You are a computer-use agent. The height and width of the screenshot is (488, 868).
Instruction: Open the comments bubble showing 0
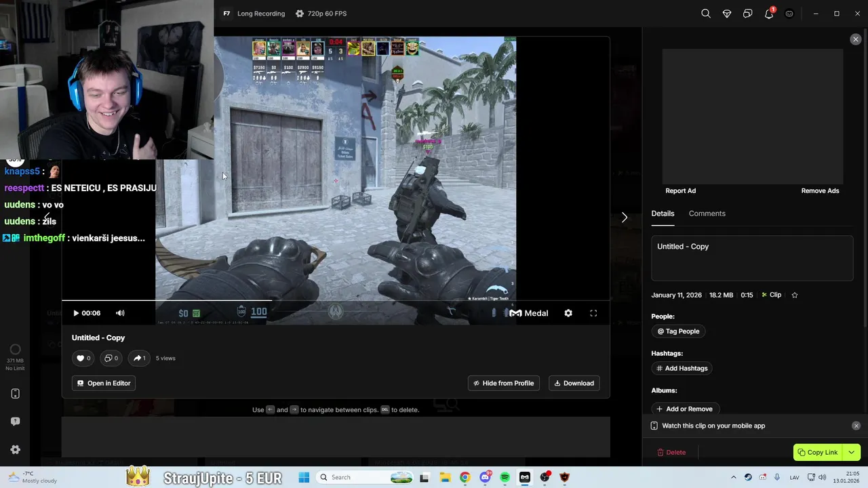tap(111, 358)
